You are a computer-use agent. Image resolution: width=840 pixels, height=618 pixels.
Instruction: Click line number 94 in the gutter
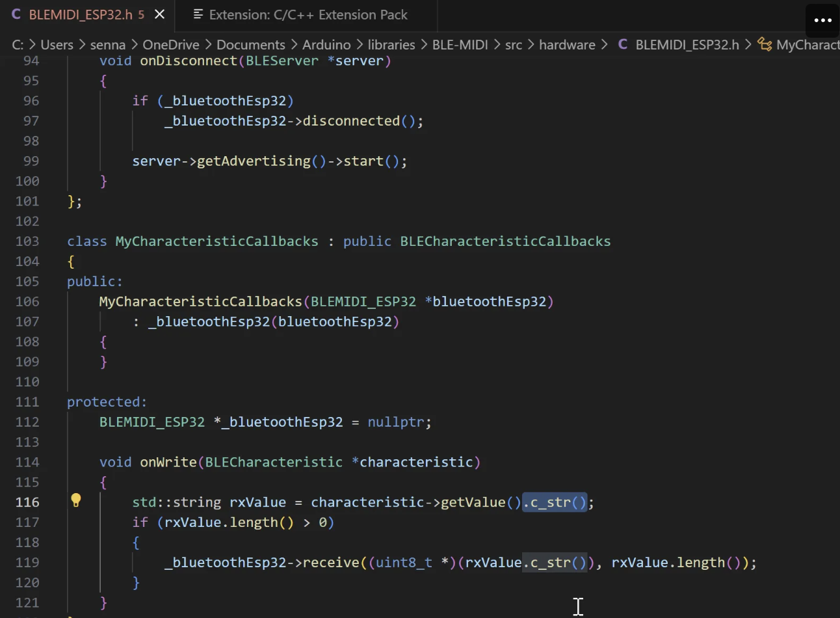point(31,60)
